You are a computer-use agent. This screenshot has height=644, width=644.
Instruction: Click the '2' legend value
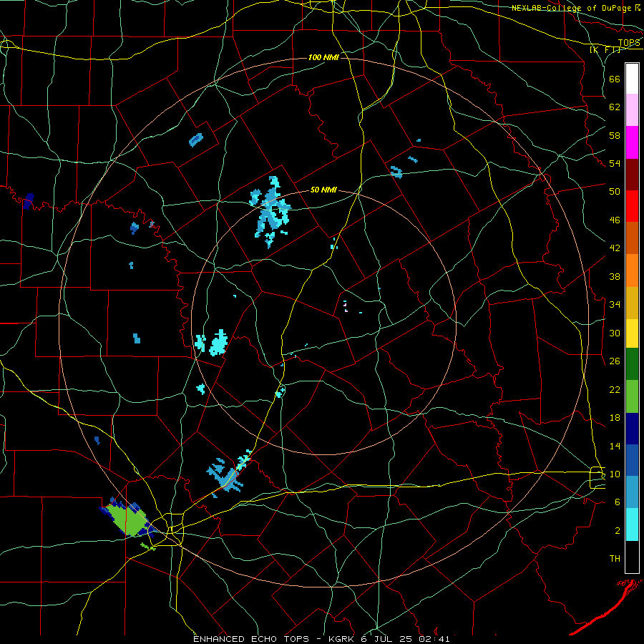[618, 530]
